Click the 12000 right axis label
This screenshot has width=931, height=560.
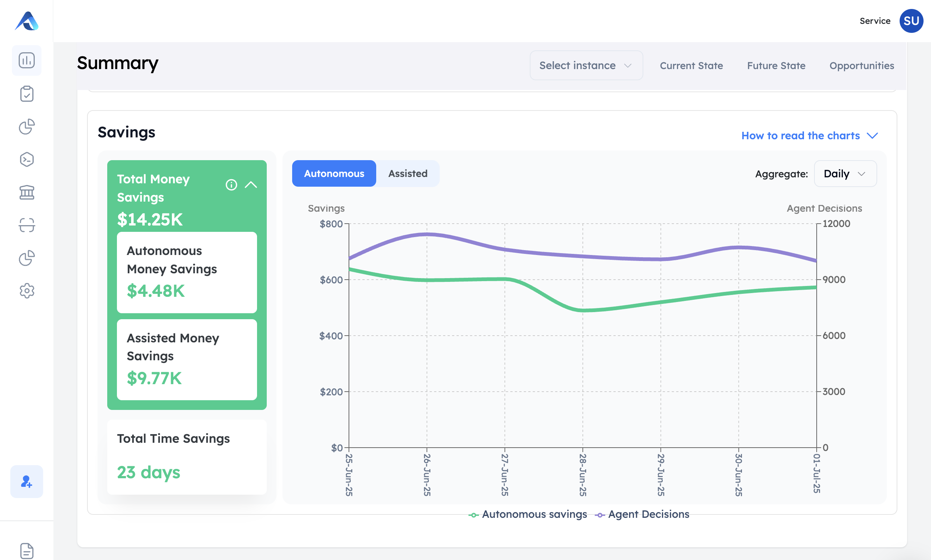pos(836,224)
